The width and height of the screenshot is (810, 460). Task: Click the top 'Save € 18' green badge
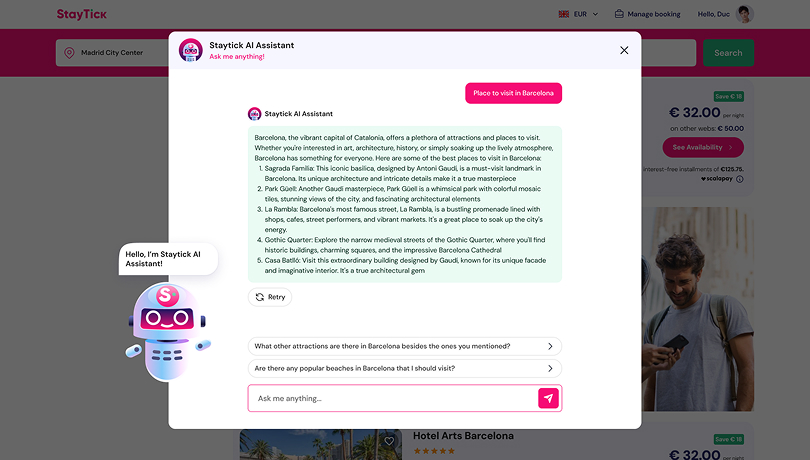coord(728,97)
